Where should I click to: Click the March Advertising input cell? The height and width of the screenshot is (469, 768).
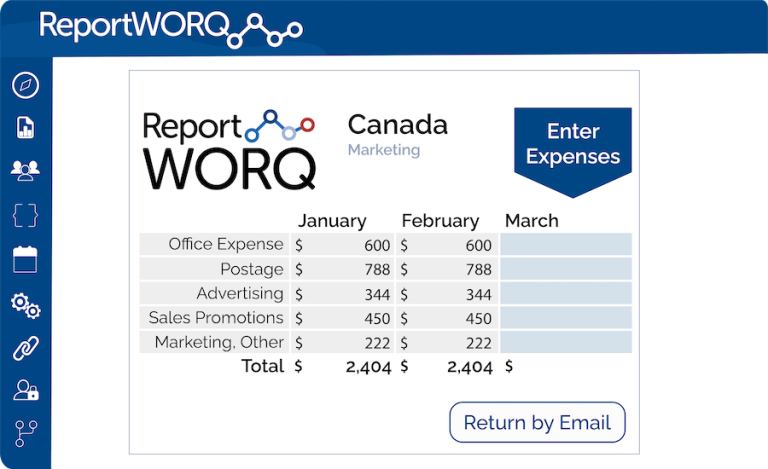click(566, 294)
